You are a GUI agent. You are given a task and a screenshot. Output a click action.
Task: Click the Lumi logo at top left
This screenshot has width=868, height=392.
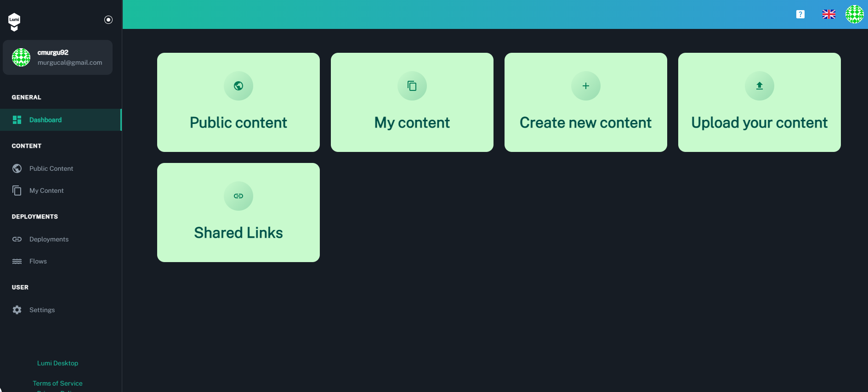[14, 20]
